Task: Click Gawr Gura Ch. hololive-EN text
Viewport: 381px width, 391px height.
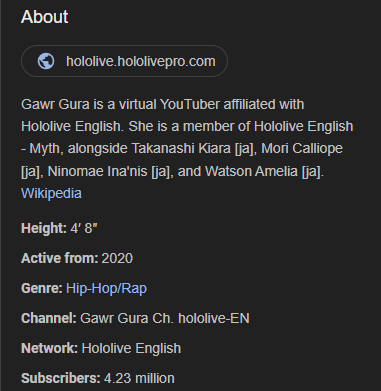Action: tap(165, 318)
